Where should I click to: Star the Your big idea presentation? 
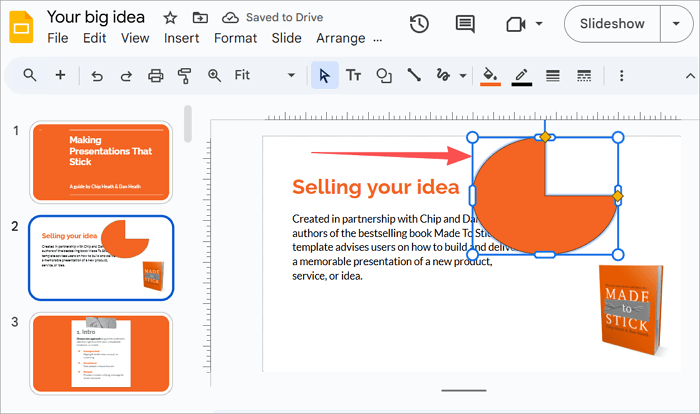pyautogui.click(x=170, y=18)
